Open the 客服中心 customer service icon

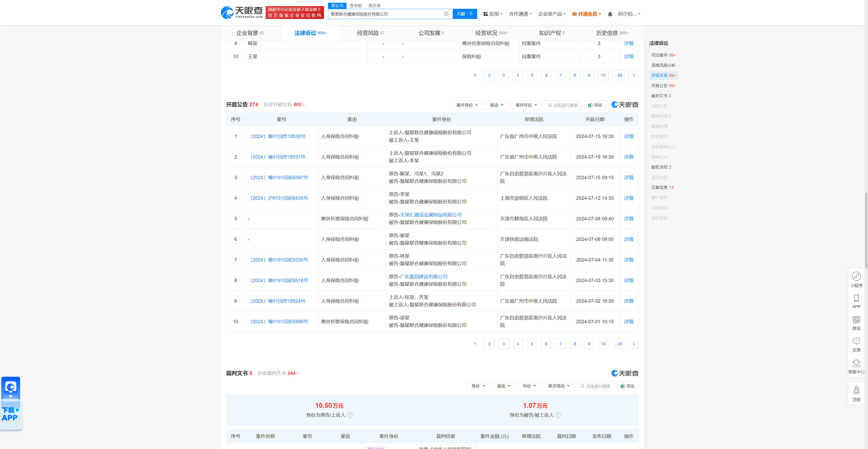(x=856, y=363)
